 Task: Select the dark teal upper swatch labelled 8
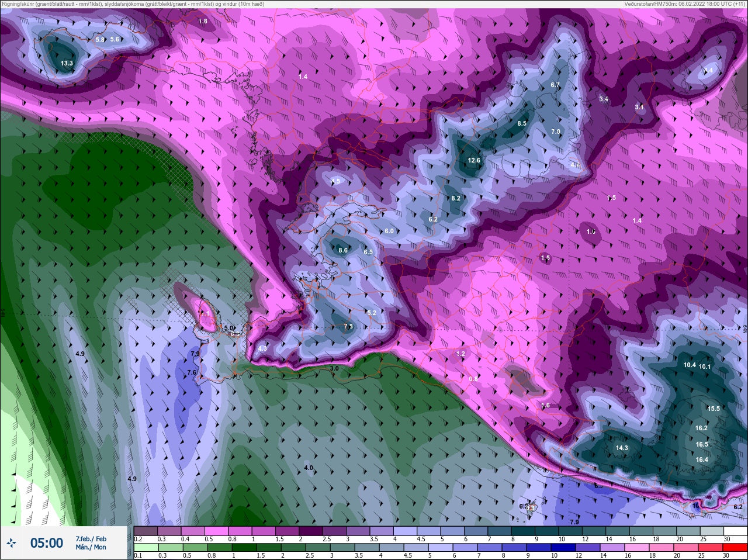pyautogui.click(x=522, y=531)
